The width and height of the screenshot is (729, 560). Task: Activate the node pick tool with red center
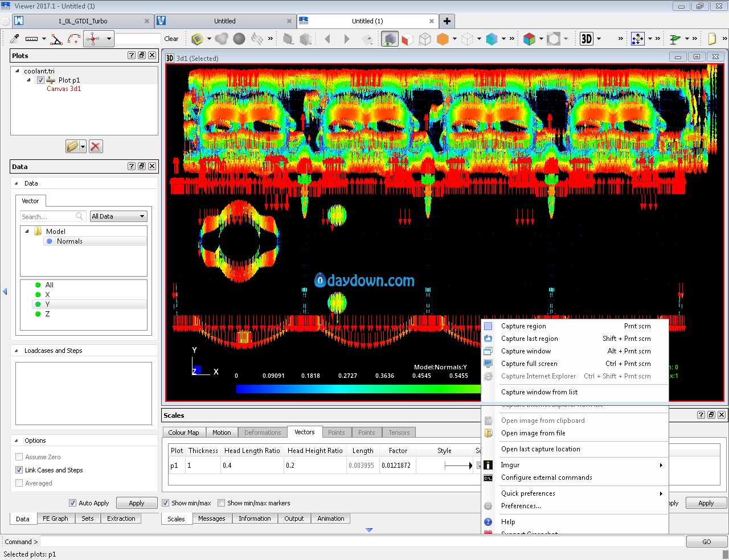[93, 39]
